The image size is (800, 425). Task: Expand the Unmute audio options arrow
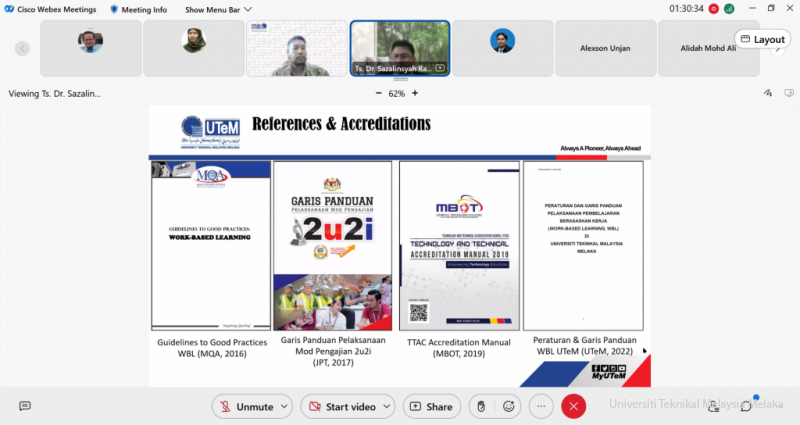tap(285, 407)
